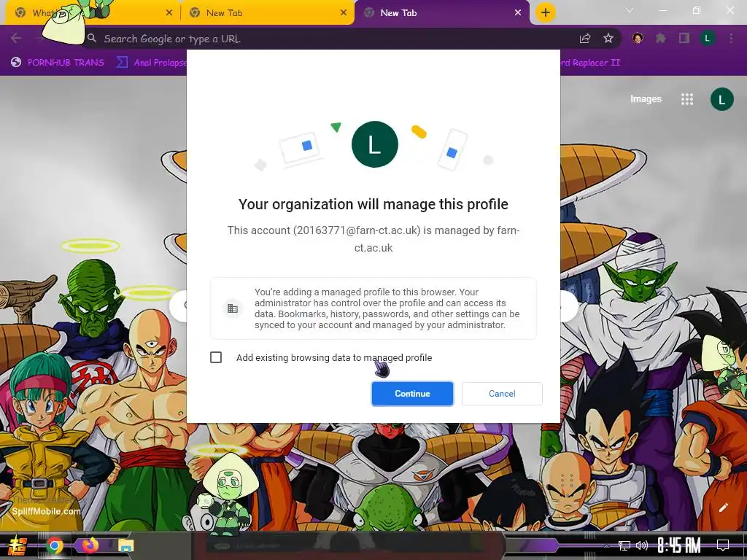
Task: Click the share page icon in address bar
Action: pyautogui.click(x=585, y=39)
